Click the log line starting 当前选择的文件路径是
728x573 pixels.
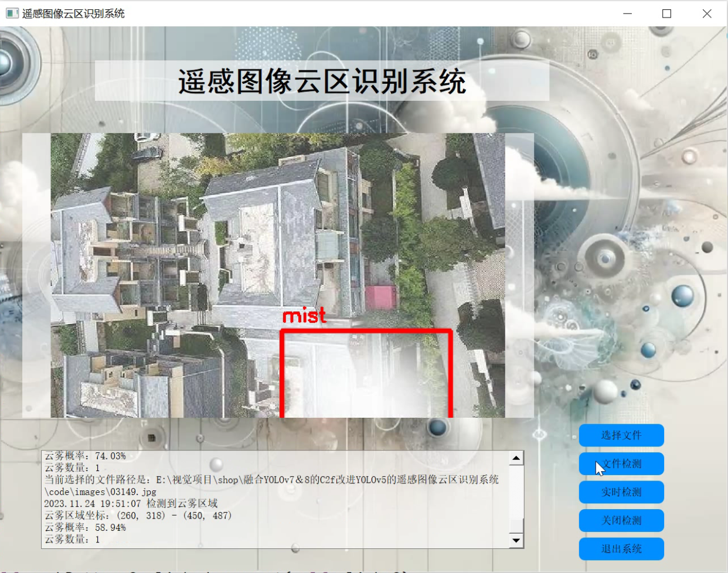[271, 479]
